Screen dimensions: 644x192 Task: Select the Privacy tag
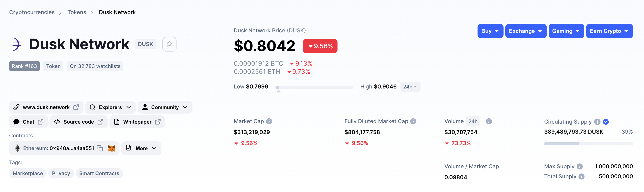coord(61,174)
